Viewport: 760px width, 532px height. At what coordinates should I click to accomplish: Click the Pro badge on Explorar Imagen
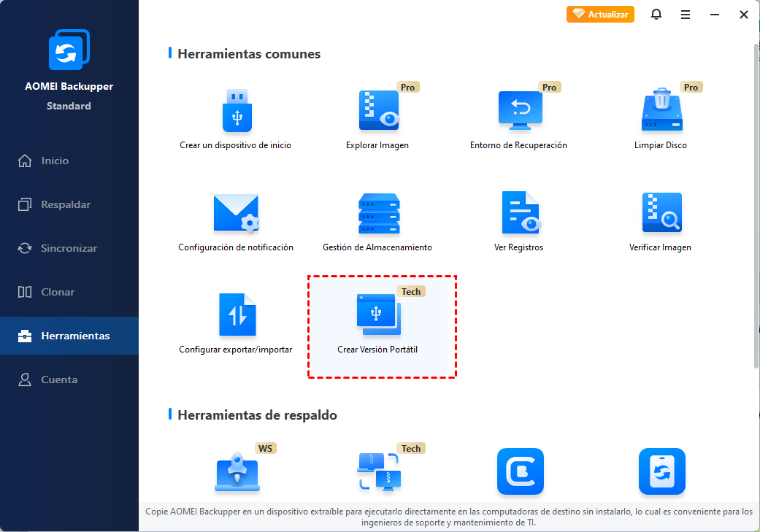click(407, 88)
